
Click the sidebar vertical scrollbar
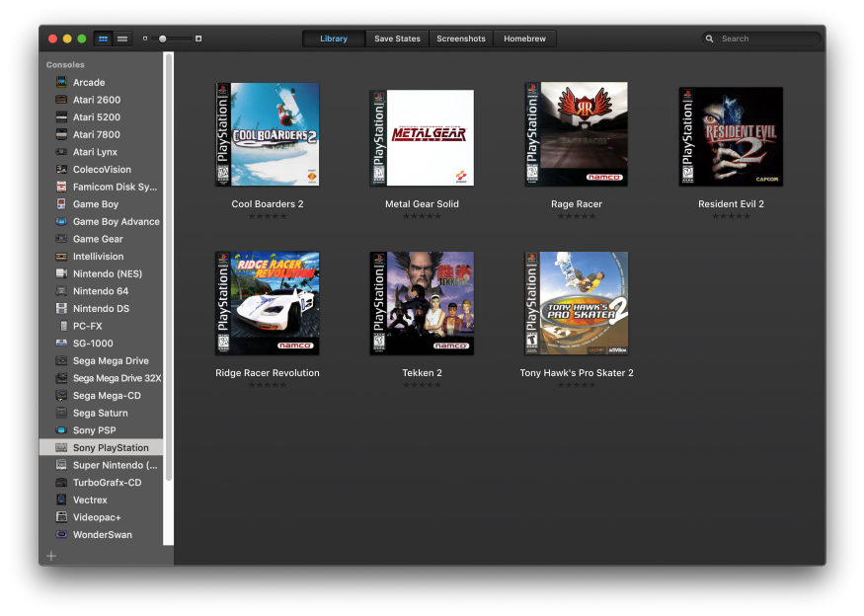click(169, 267)
